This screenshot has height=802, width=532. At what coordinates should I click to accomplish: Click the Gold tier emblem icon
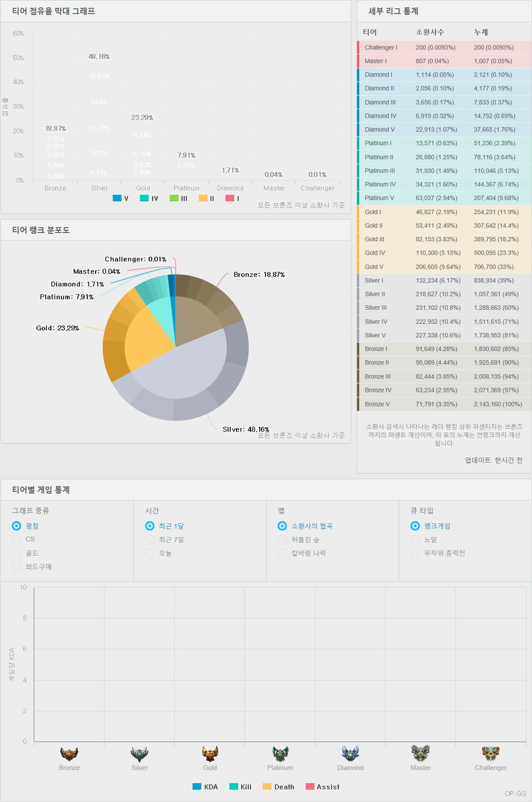tap(210, 754)
